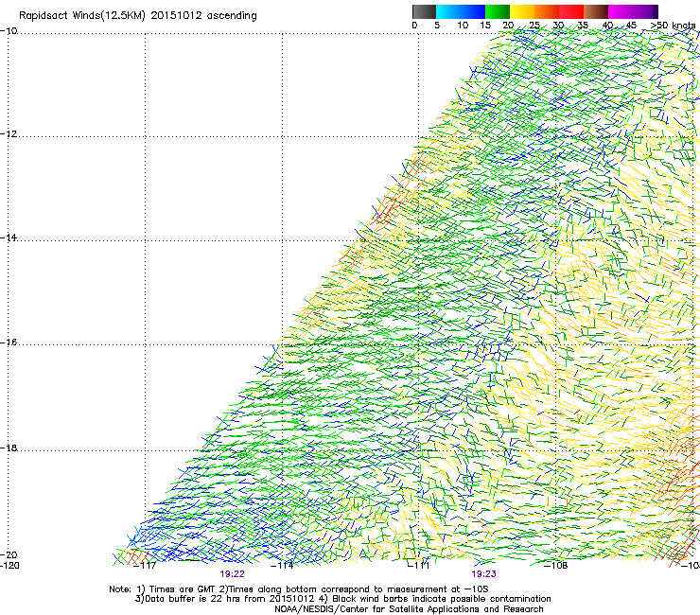Image resolution: width=700 pixels, height=615 pixels.
Task: Click the '10' legend tick label
Action: click(x=463, y=25)
